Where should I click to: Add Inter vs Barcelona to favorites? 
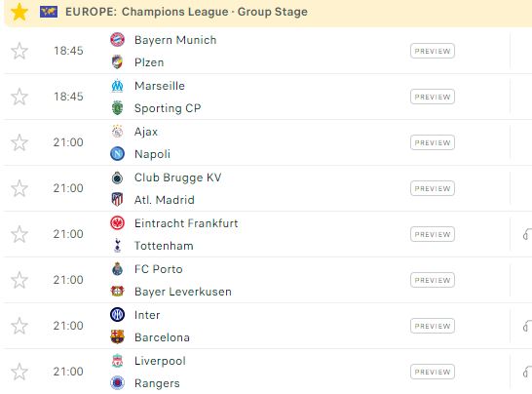click(19, 326)
